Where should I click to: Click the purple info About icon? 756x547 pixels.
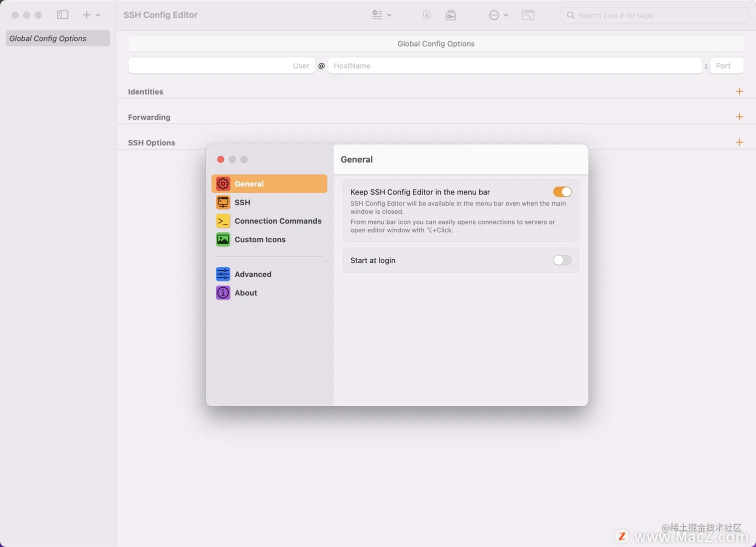223,292
